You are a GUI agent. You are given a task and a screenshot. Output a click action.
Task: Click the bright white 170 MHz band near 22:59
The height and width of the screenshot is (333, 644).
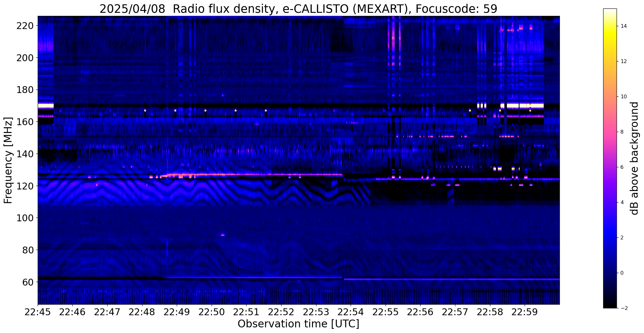point(525,106)
